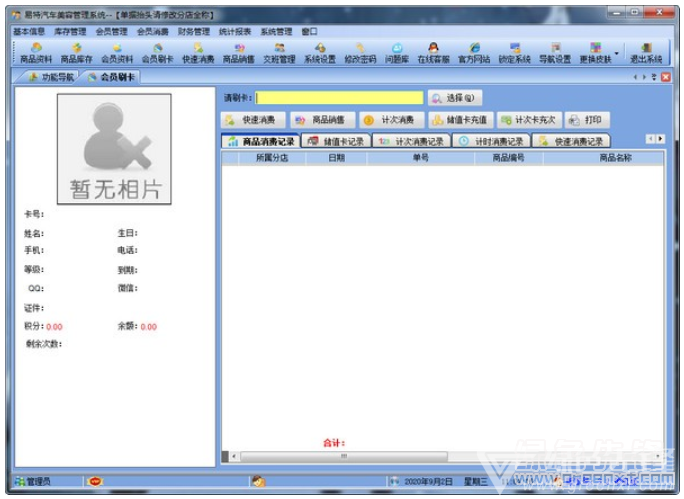Open 在线客服 penguin icon
This screenshot has width=684, height=499.
(433, 53)
